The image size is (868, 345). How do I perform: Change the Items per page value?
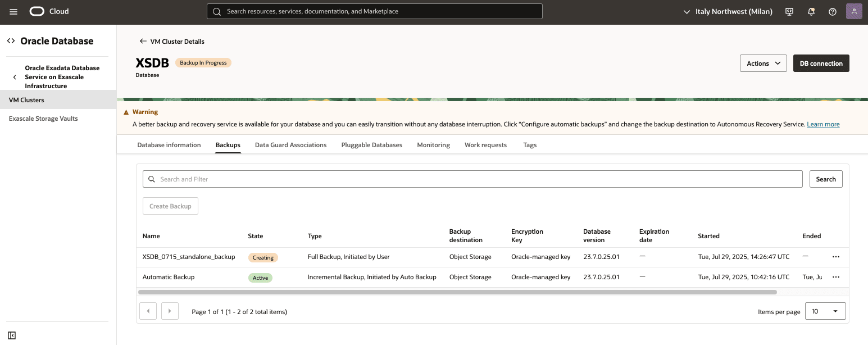click(x=825, y=311)
